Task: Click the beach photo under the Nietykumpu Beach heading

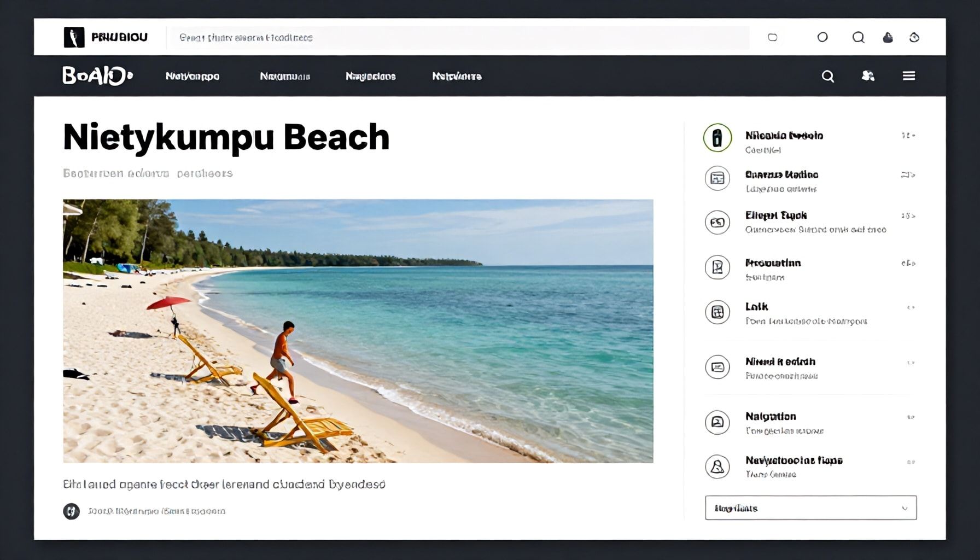Action: click(x=358, y=331)
